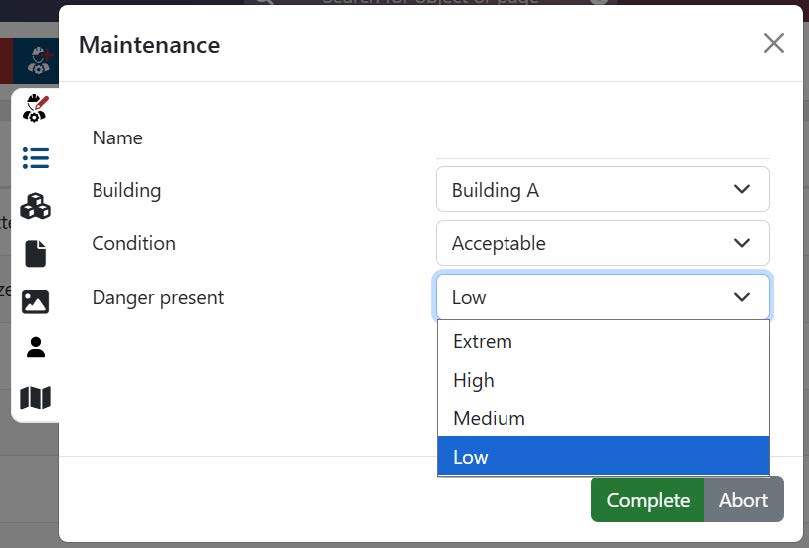Pick Medium in the danger list

click(x=602, y=418)
